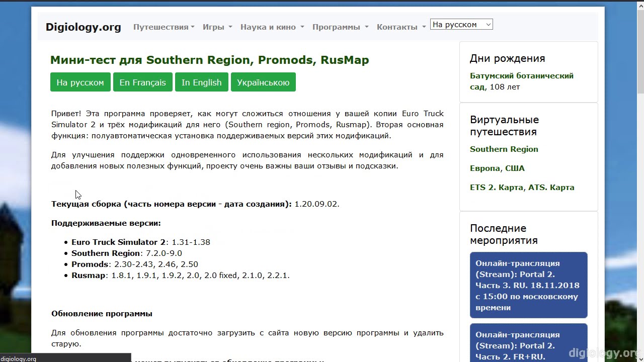Click the Euro Truck Simulator 2 list entry
The height and width of the screenshot is (362, 644).
[141, 242]
